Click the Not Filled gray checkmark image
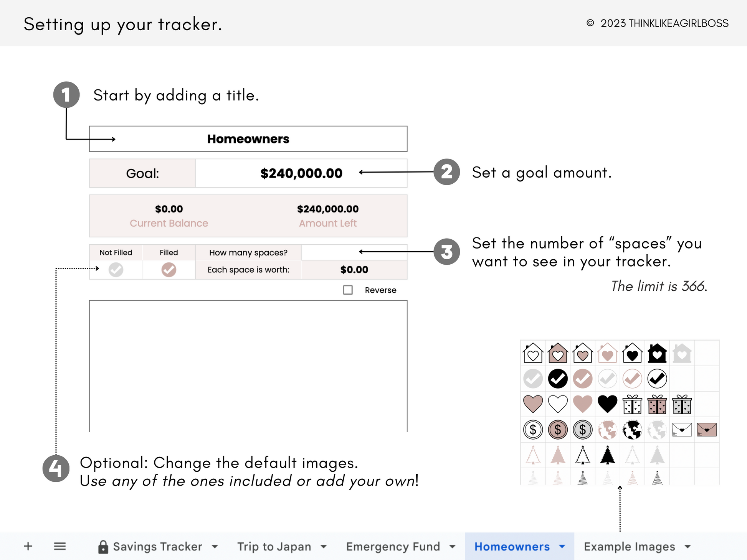Viewport: 747px width, 560px height. (x=116, y=270)
